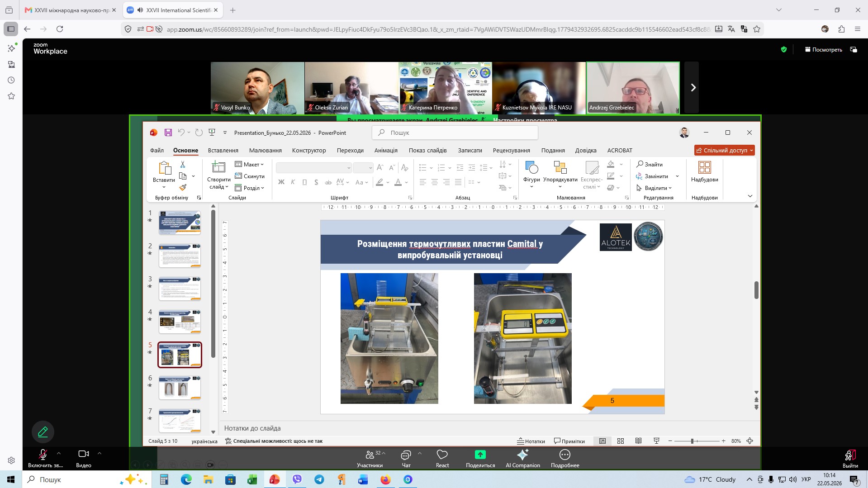Viewport: 868px width, 488px height.
Task: Expand Замінити replace dropdown arrow
Action: point(677,176)
